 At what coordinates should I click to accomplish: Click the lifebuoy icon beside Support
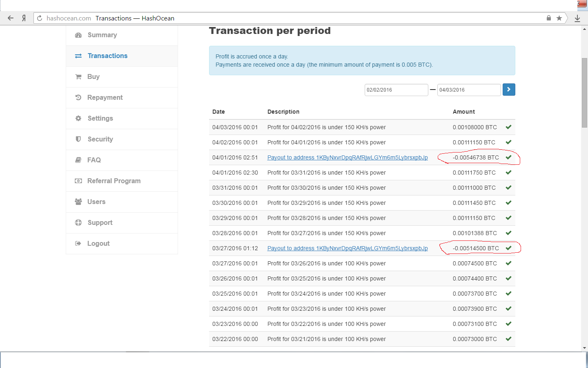78,222
